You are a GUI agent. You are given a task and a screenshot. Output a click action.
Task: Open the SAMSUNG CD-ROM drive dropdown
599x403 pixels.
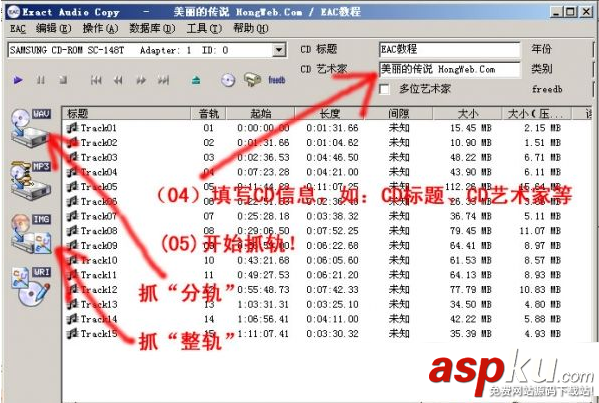click(x=279, y=50)
